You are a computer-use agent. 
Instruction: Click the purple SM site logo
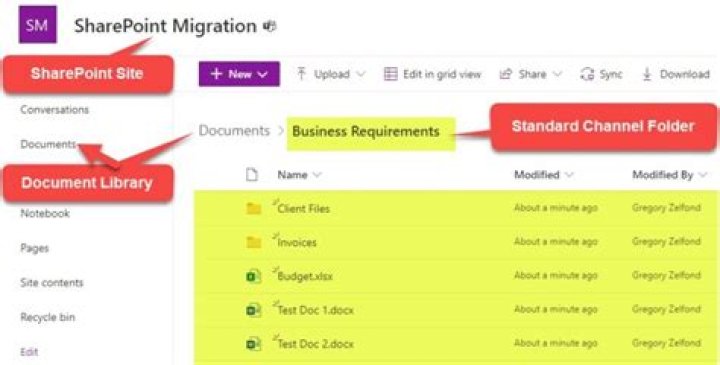click(x=38, y=24)
